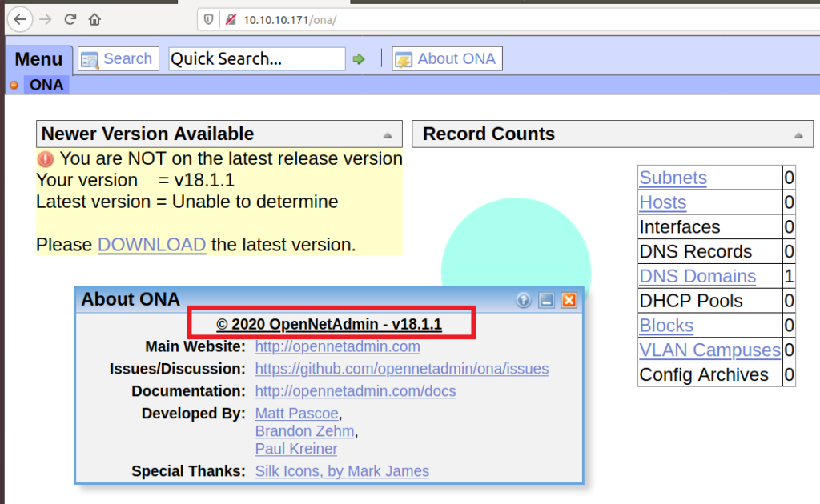Click the Brandon Zehm link
Screen dimensions: 820x504
(304, 431)
